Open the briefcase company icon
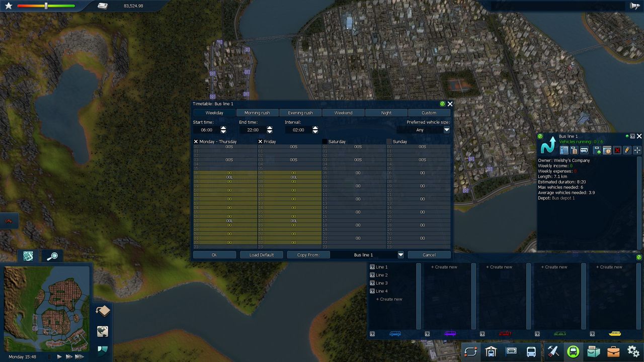Image resolution: width=644 pixels, height=362 pixels. click(x=613, y=351)
